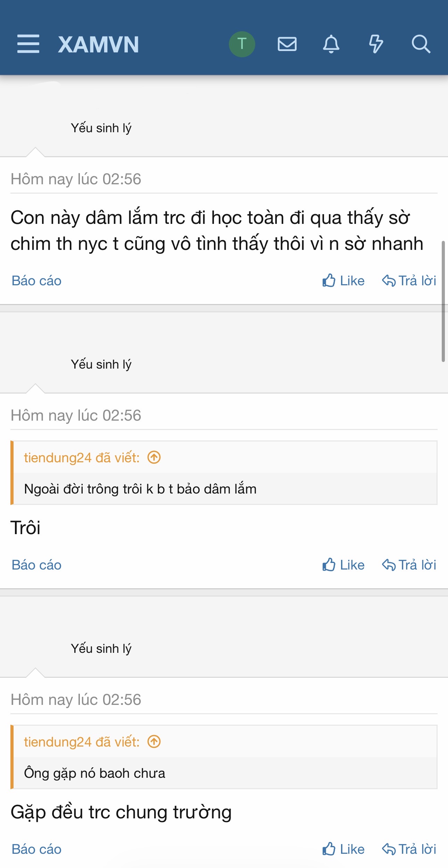Open the timestamp link of the 'Trôi' post
This screenshot has width=448, height=868.
click(x=76, y=415)
